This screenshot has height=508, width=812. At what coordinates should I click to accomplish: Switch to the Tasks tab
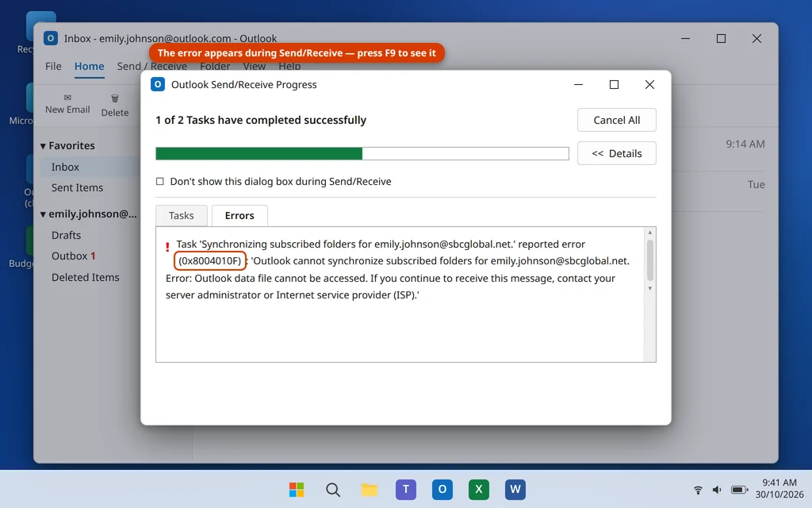[x=182, y=216]
